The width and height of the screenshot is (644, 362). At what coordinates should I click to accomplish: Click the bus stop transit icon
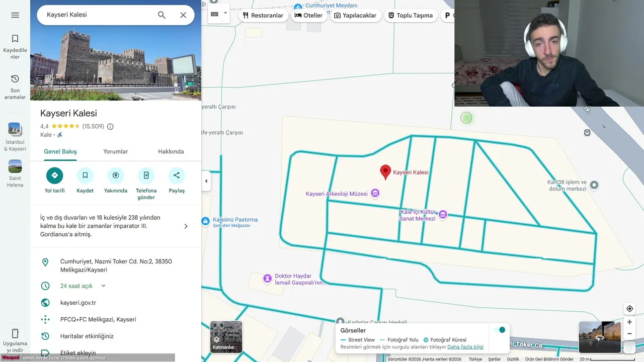coord(587,133)
